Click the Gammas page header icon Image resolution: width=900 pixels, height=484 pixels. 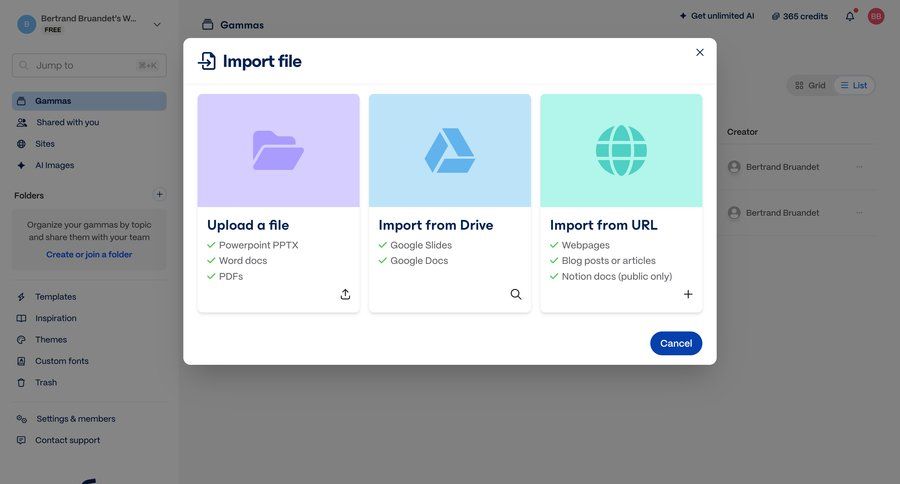click(208, 25)
